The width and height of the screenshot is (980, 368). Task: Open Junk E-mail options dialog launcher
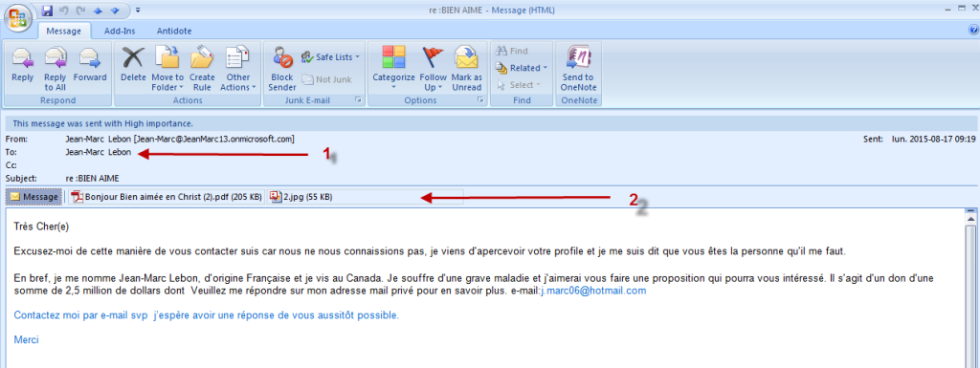pyautogui.click(x=358, y=99)
